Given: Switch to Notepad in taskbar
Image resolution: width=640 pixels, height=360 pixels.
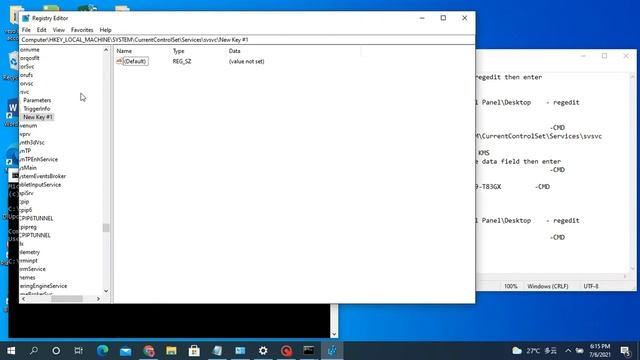Looking at the screenshot, I should (x=217, y=350).
